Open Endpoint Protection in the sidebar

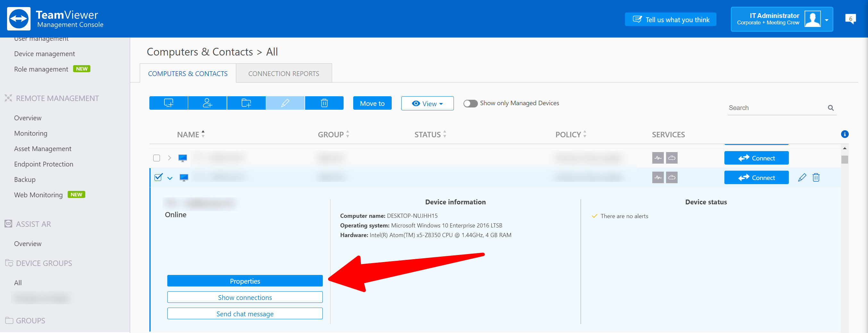pos(44,164)
